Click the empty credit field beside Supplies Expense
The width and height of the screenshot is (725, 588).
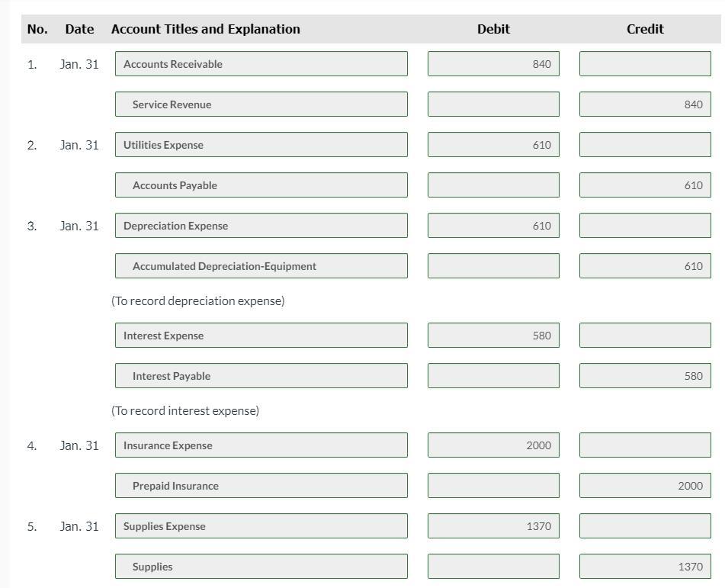click(644, 526)
